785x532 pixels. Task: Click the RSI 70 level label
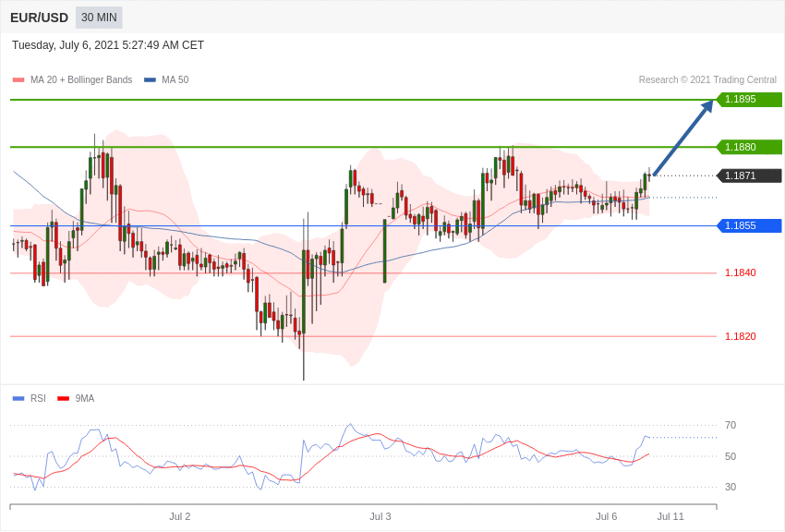click(x=731, y=425)
